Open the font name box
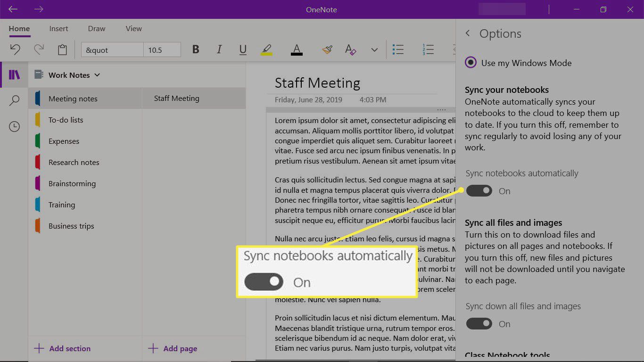Viewport: 644px width, 362px height. click(x=112, y=49)
